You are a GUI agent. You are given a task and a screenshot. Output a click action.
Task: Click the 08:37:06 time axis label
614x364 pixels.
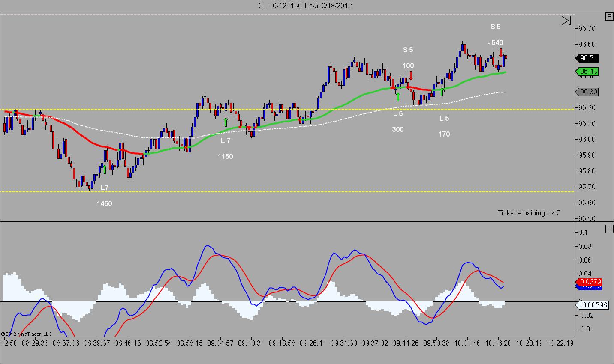pos(66,343)
